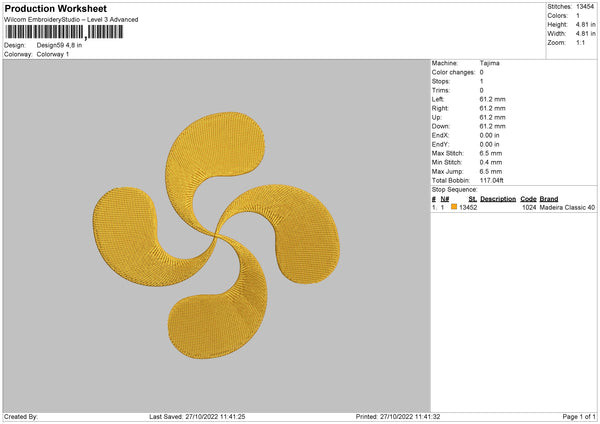Click the Height value '4.81 in'
Screen dimensions: 600x424
(585, 24)
